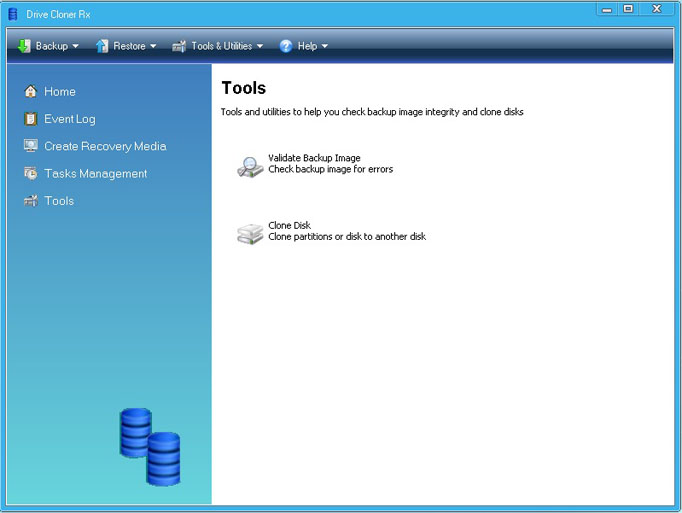682x513 pixels.
Task: Minimize the Drive Cloner Rx window
Action: [607, 9]
